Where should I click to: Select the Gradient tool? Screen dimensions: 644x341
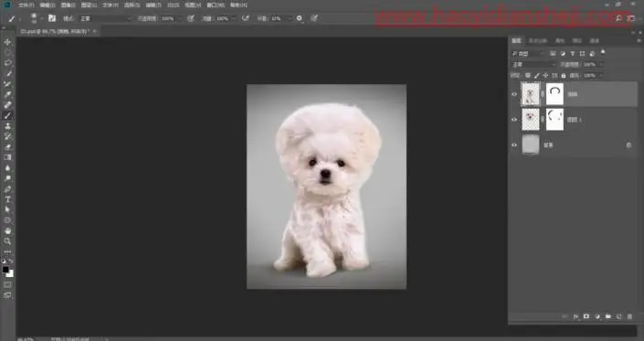coord(7,157)
